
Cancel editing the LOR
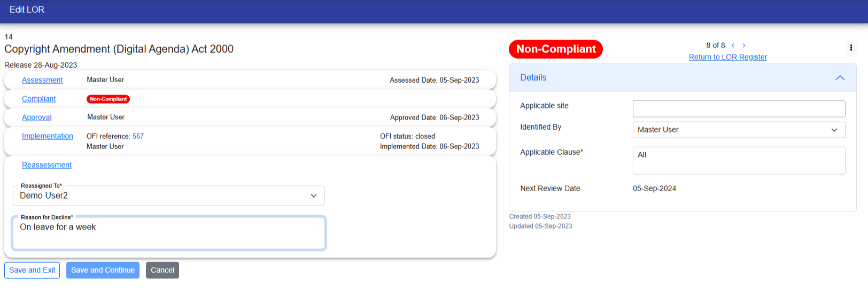tap(162, 270)
